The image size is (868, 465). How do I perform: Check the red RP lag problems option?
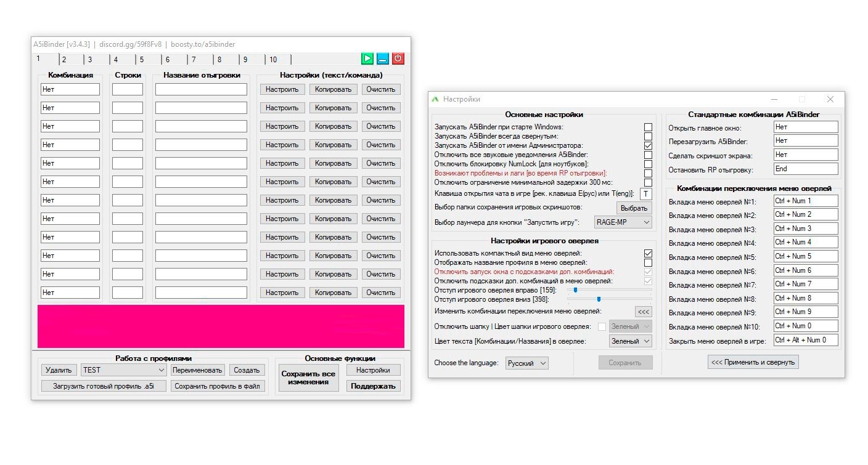click(x=648, y=173)
